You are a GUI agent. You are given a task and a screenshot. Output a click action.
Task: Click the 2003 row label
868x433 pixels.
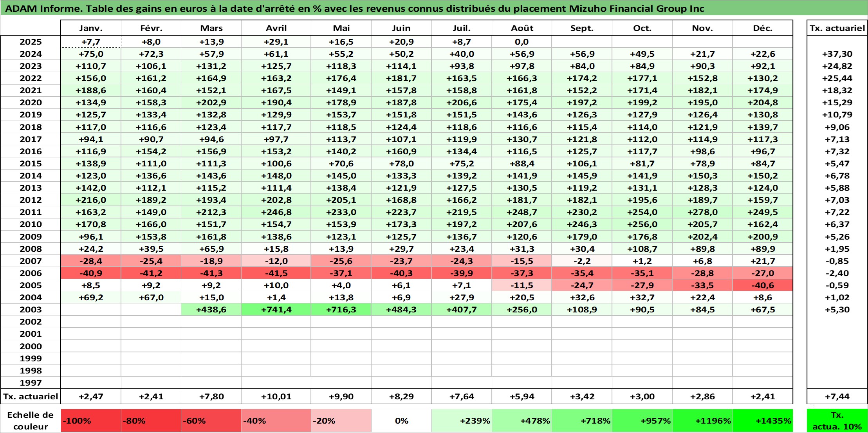[31, 310]
